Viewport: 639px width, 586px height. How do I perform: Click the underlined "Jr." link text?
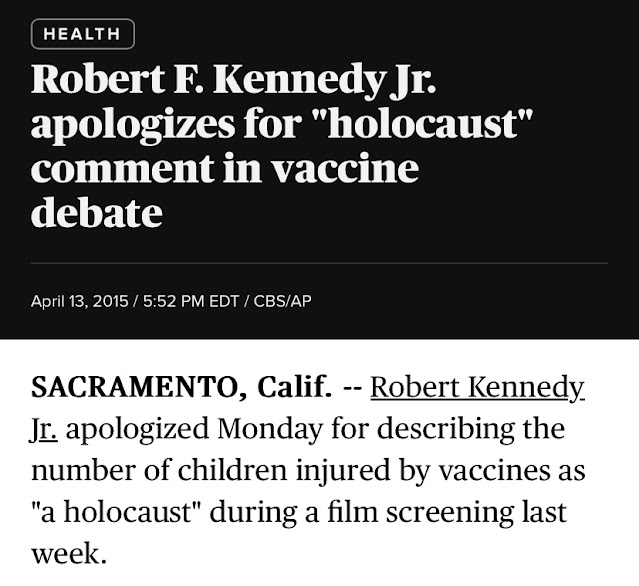44,430
